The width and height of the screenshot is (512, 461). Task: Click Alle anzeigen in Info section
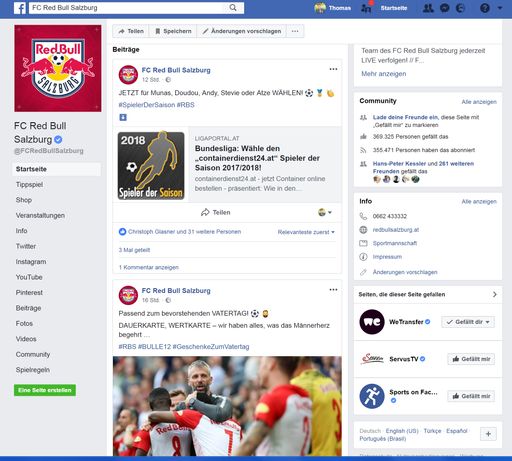479,201
